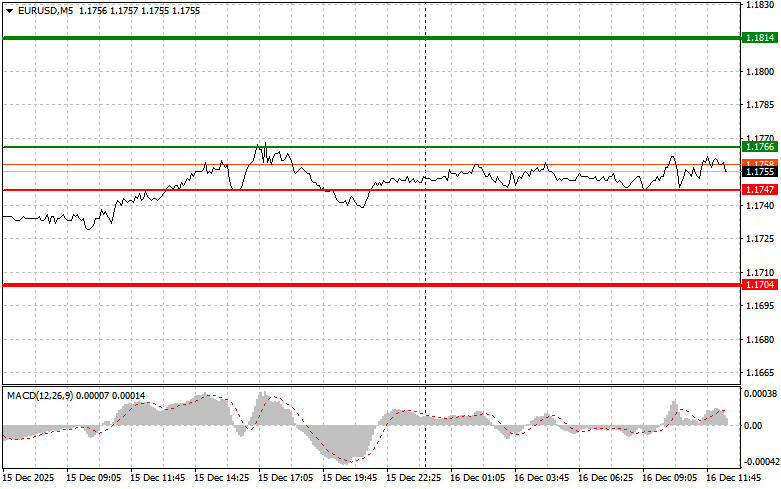Click the 16 Dec 09:05 time axis label
Image resolution: width=781 pixels, height=489 pixels.
[x=669, y=478]
